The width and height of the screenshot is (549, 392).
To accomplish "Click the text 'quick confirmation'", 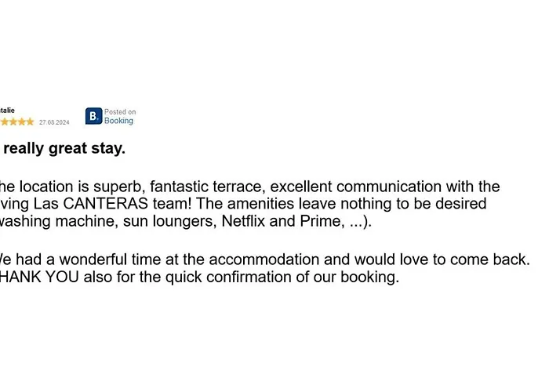I will 173,277.
